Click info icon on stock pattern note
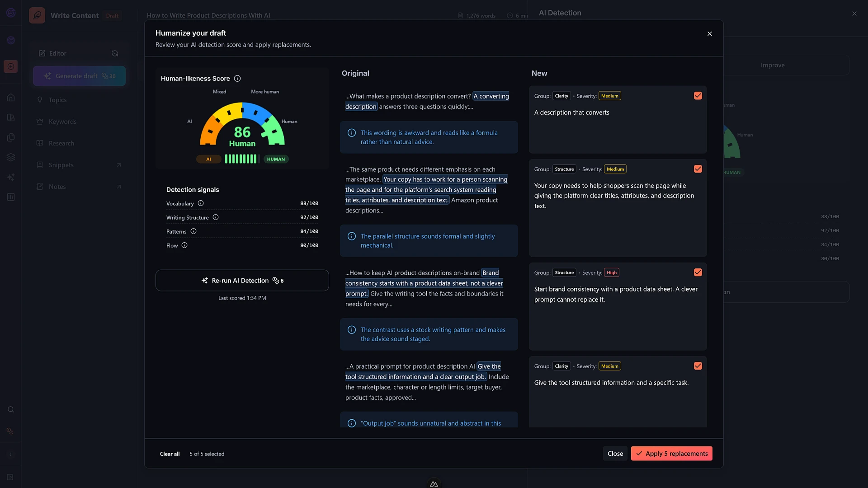Image resolution: width=868 pixels, height=488 pixels. click(x=352, y=330)
